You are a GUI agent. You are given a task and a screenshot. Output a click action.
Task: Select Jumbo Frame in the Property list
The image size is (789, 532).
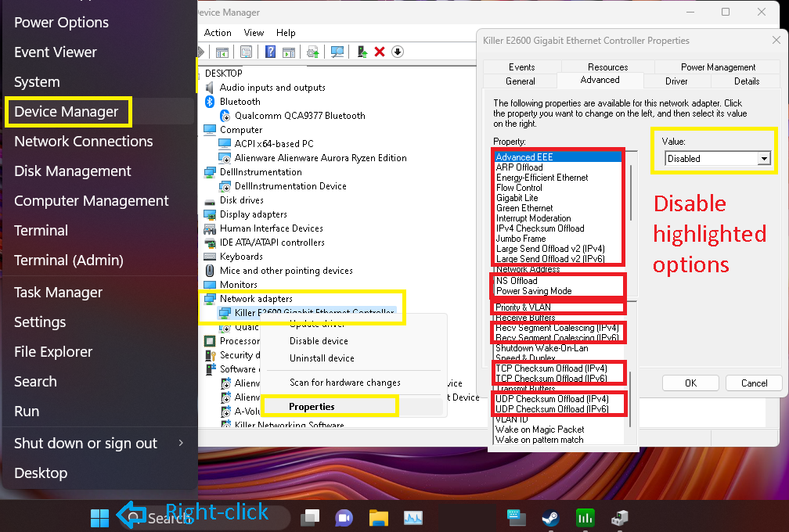521,239
